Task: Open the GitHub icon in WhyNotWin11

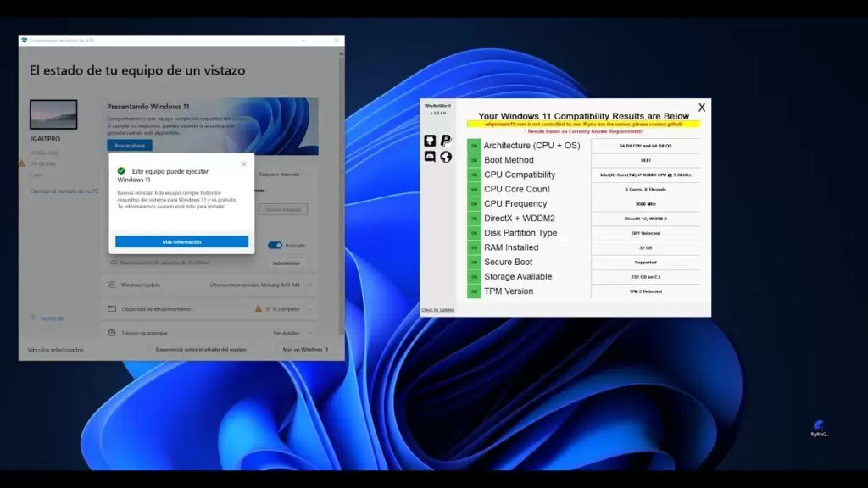Action: click(430, 141)
